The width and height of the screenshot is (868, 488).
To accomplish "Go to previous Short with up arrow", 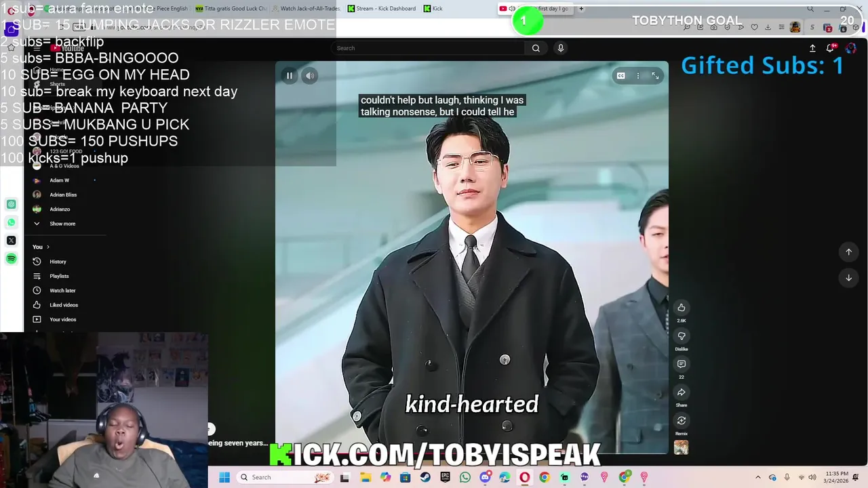I will (848, 252).
